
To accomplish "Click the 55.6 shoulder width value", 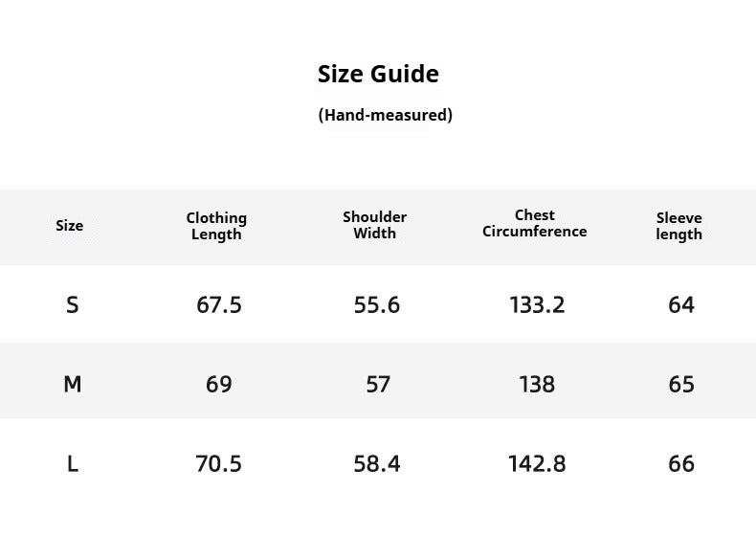I will tap(377, 304).
